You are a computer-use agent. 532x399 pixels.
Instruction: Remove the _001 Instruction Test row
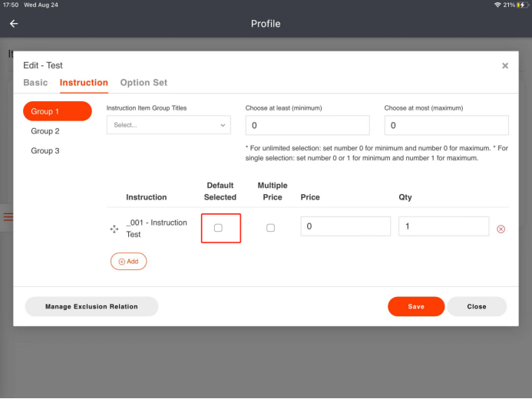(501, 229)
